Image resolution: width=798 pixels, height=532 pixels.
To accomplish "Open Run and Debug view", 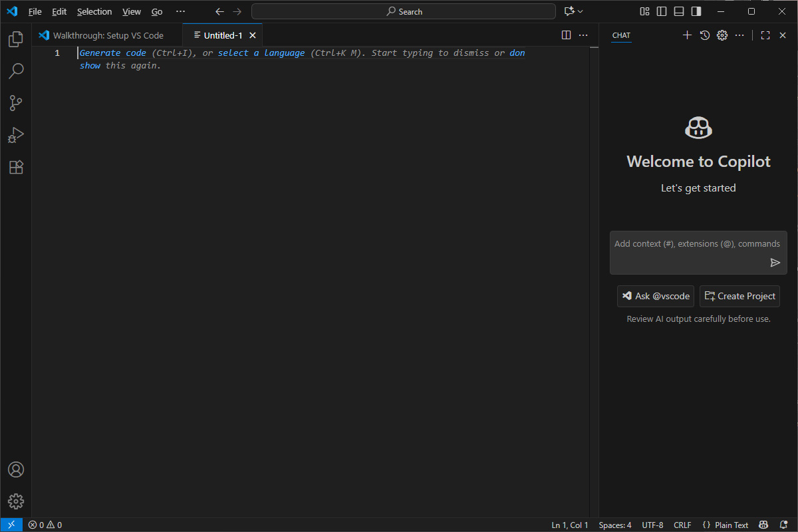I will pos(16,135).
